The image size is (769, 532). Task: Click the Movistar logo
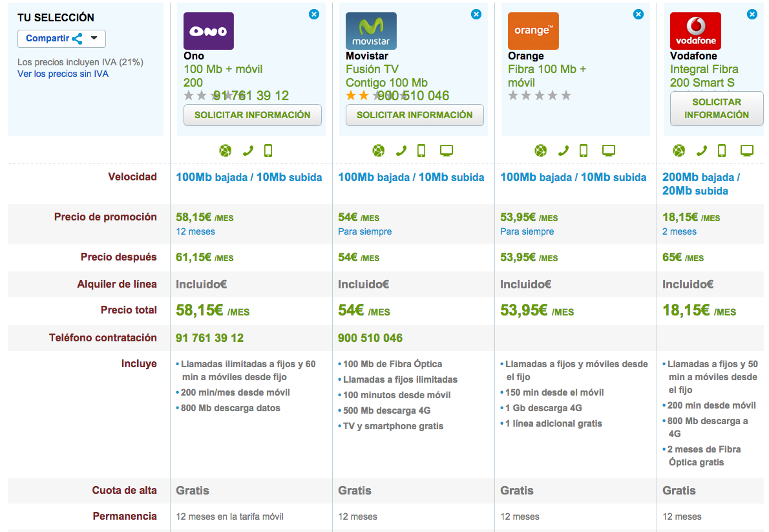pos(371,31)
